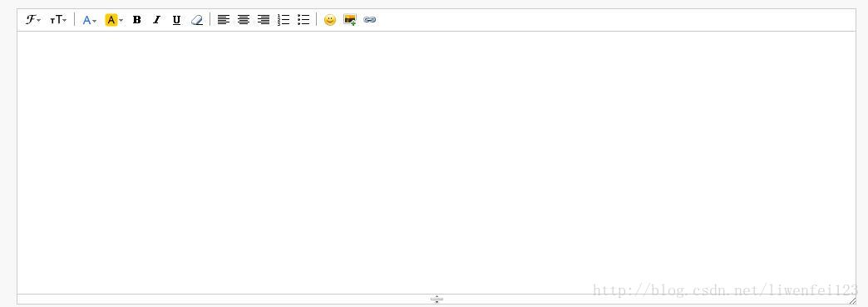Toggle bold formatting
The height and width of the screenshot is (307, 868).
click(x=136, y=20)
